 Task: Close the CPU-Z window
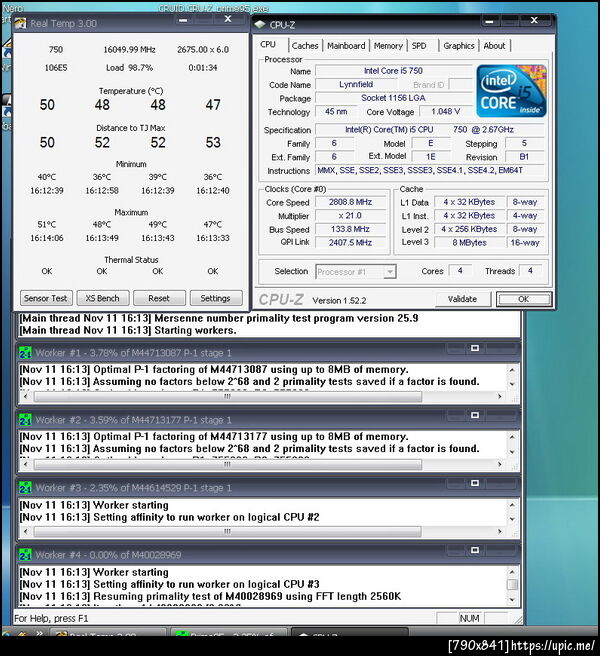[x=534, y=20]
